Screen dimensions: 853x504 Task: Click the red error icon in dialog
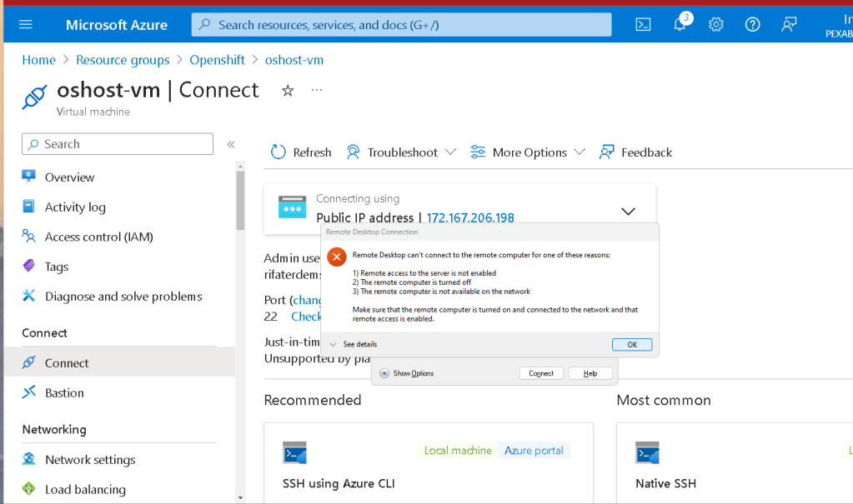tap(337, 257)
